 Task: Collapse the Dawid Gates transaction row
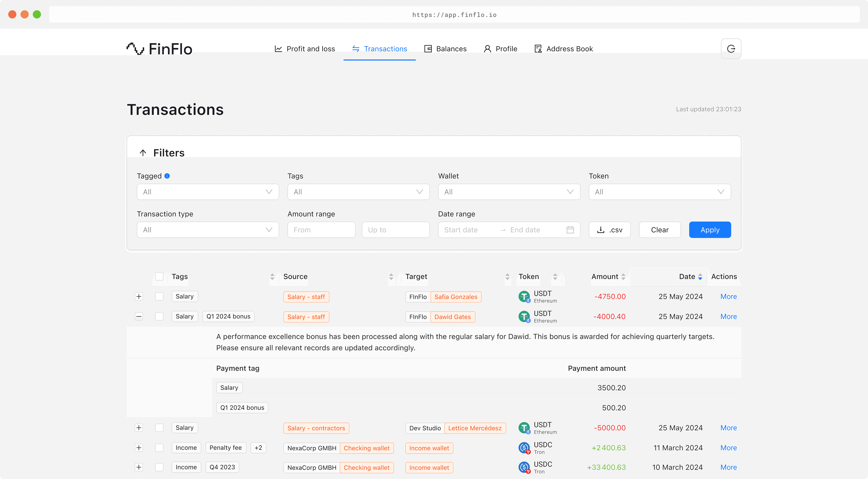pos(139,316)
